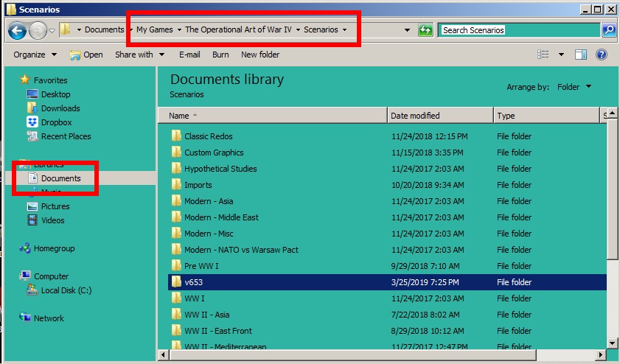Viewport: 620px width, 364px height.
Task: Click the search magnifier icon
Action: pos(608,30)
